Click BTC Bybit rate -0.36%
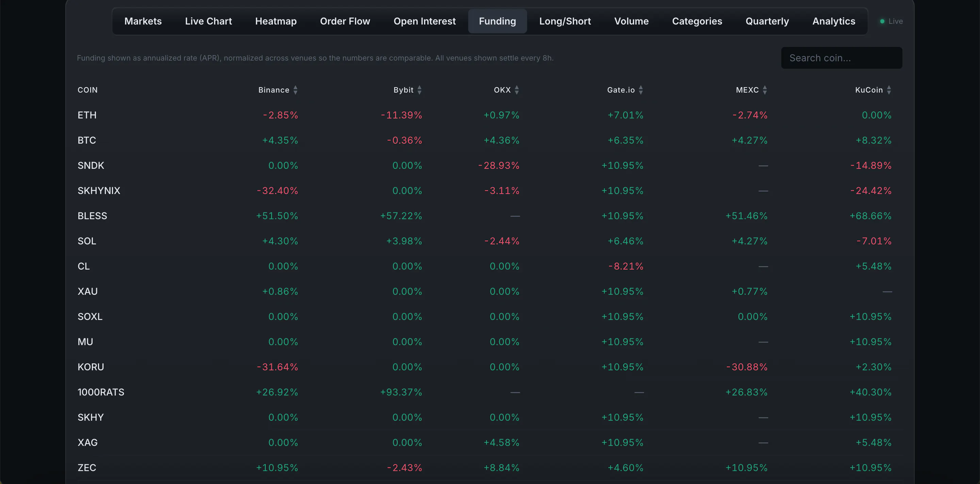Image resolution: width=980 pixels, height=484 pixels. 404,140
